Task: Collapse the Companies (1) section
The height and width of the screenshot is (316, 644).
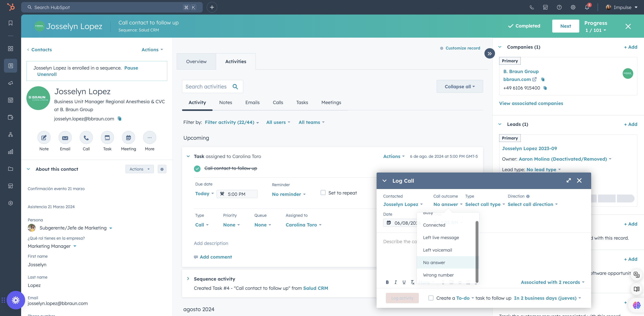Action: point(500,47)
